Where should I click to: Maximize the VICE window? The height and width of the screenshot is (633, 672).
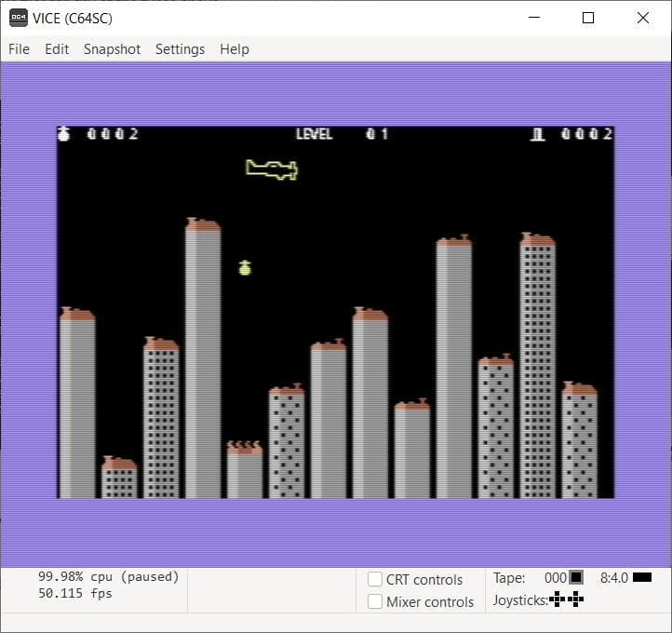coord(588,18)
